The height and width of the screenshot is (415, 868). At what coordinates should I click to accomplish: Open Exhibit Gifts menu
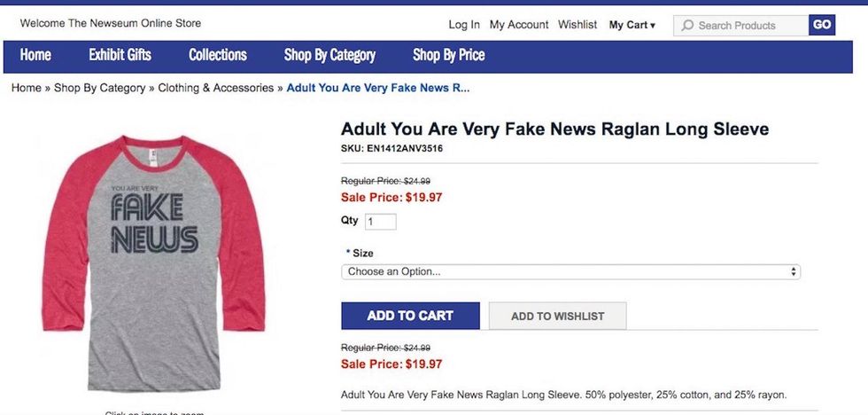[x=120, y=55]
